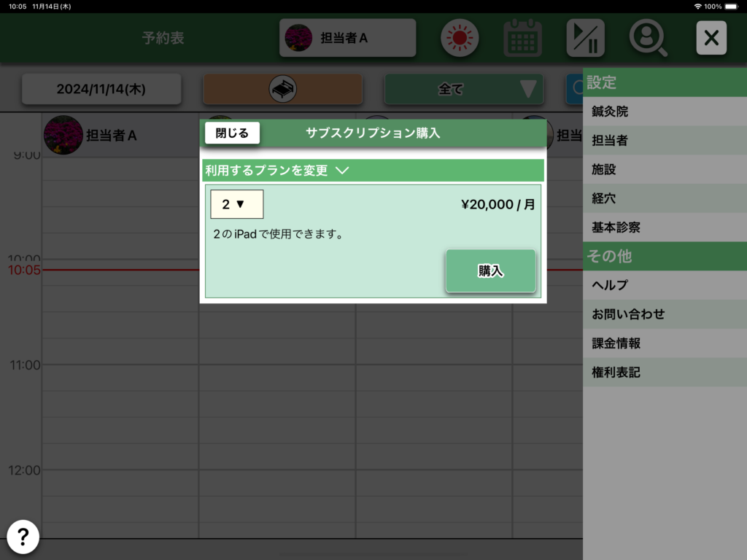Open help via question mark icon

[23, 537]
